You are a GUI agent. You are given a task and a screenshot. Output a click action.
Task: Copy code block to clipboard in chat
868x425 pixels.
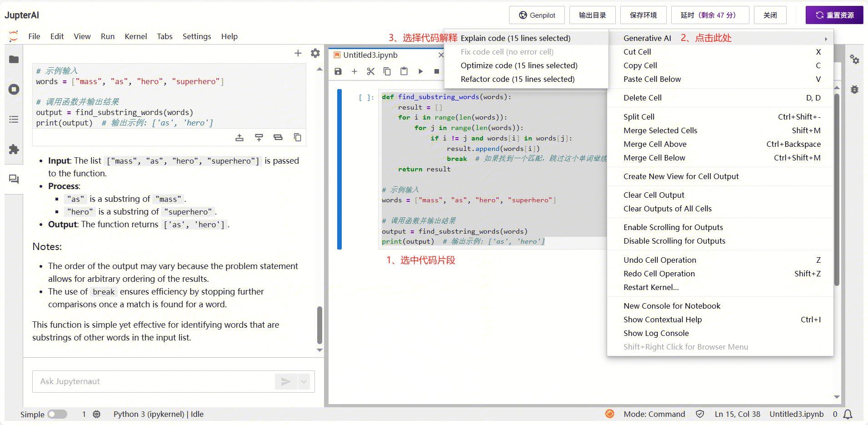[298, 137]
